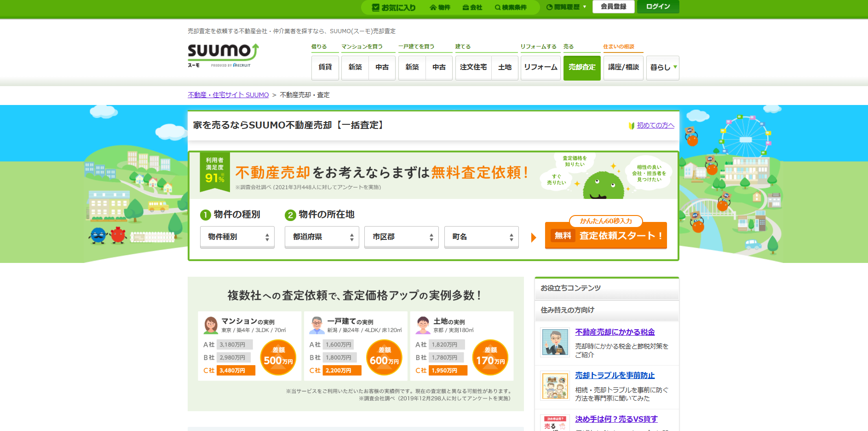The image size is (868, 431).
Task: Click the 会社 building icon in top bar
Action: click(466, 7)
